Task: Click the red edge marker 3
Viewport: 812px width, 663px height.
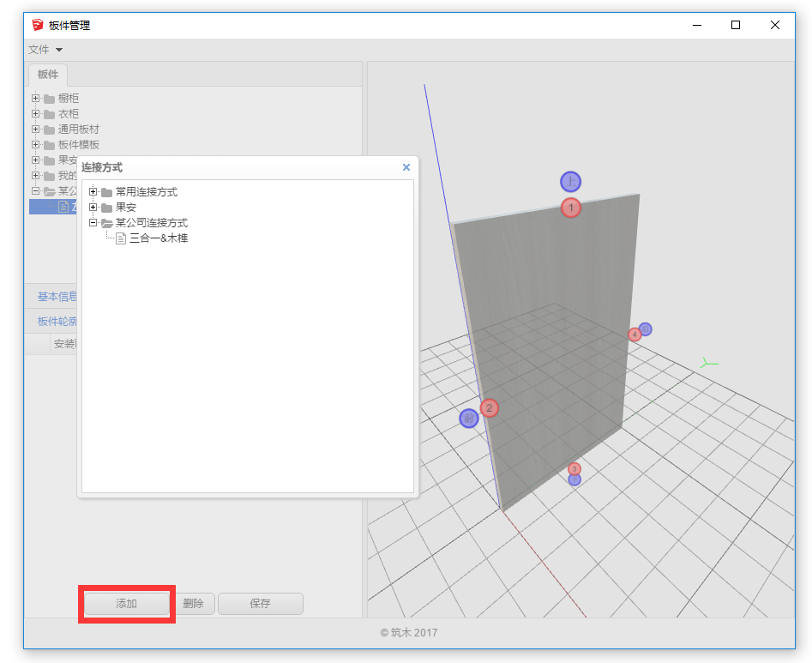Action: click(574, 468)
